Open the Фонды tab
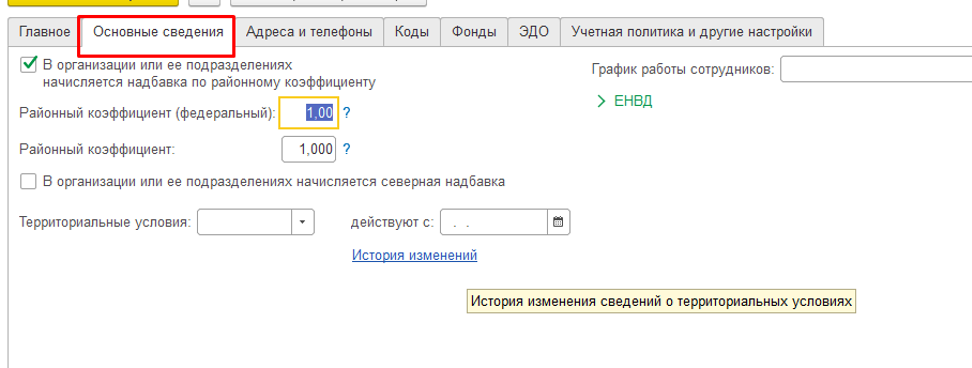This screenshot has height=368, width=972. (474, 32)
